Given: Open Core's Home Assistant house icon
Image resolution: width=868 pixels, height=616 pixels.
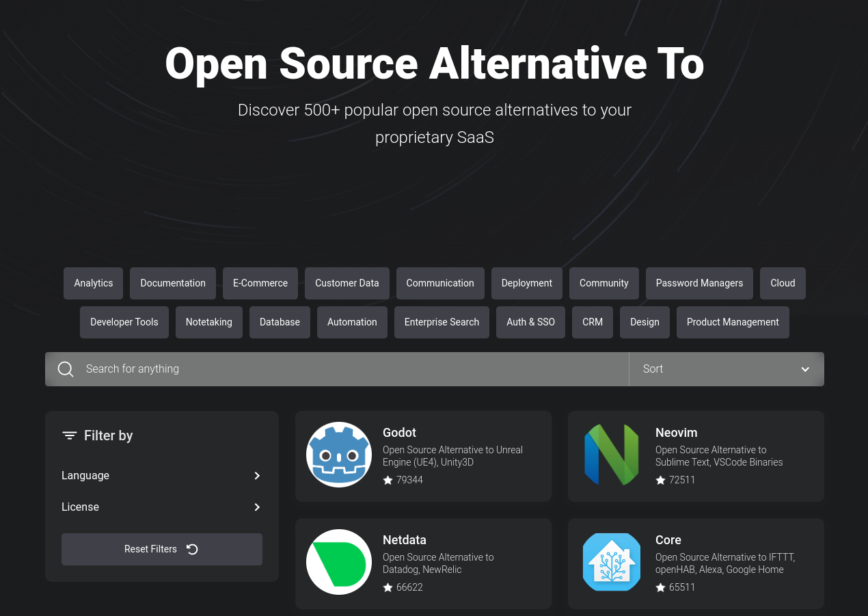Looking at the screenshot, I should [612, 562].
